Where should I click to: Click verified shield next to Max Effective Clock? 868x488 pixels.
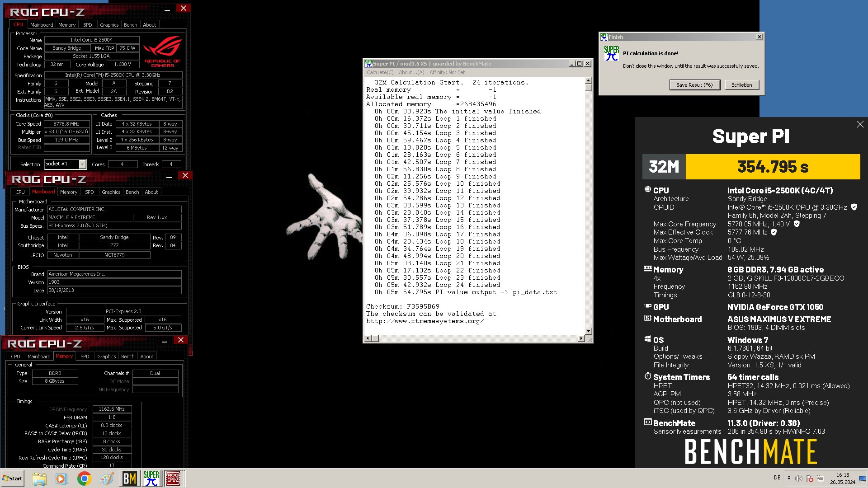(774, 232)
